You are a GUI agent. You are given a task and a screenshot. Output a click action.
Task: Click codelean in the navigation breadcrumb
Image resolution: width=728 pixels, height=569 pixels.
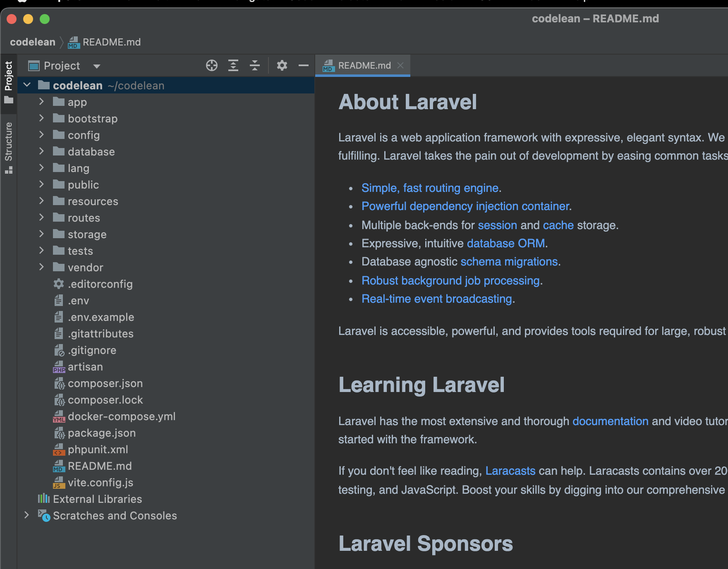click(x=33, y=42)
